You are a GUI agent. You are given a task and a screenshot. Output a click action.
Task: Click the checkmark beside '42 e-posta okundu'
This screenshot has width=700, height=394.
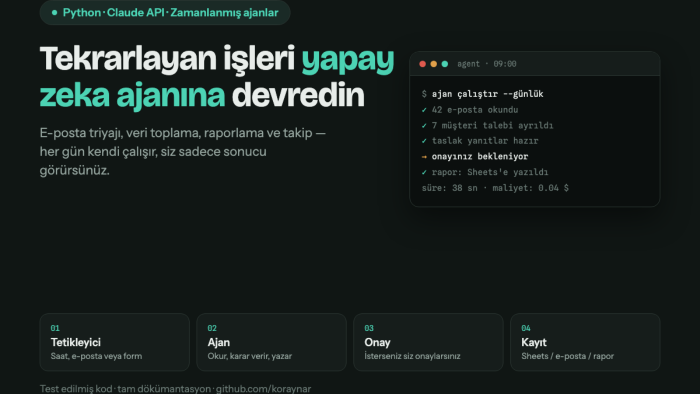click(424, 110)
